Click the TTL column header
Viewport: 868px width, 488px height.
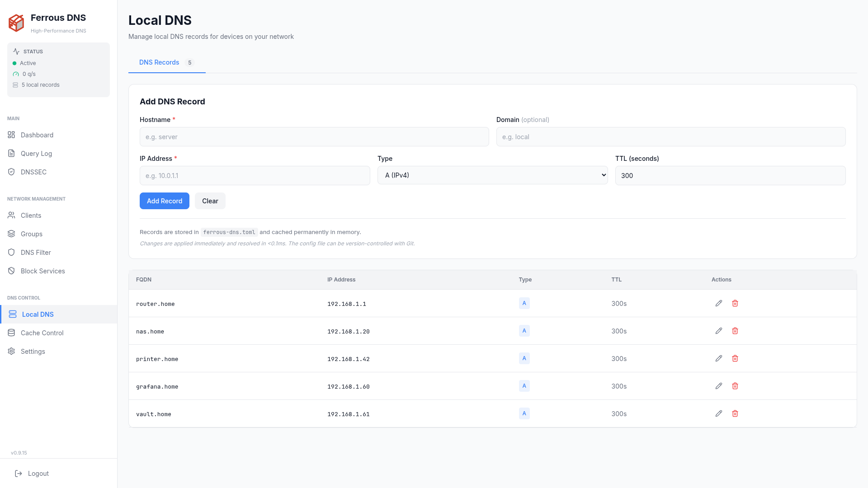coord(617,280)
